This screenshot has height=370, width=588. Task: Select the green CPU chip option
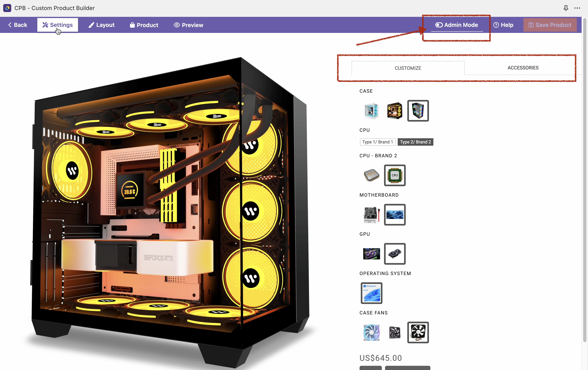tap(395, 175)
